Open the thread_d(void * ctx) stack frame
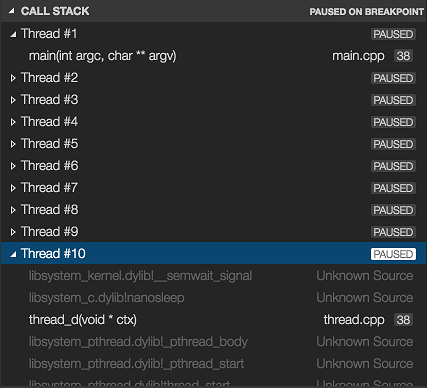The height and width of the screenshot is (388, 427). (83, 320)
